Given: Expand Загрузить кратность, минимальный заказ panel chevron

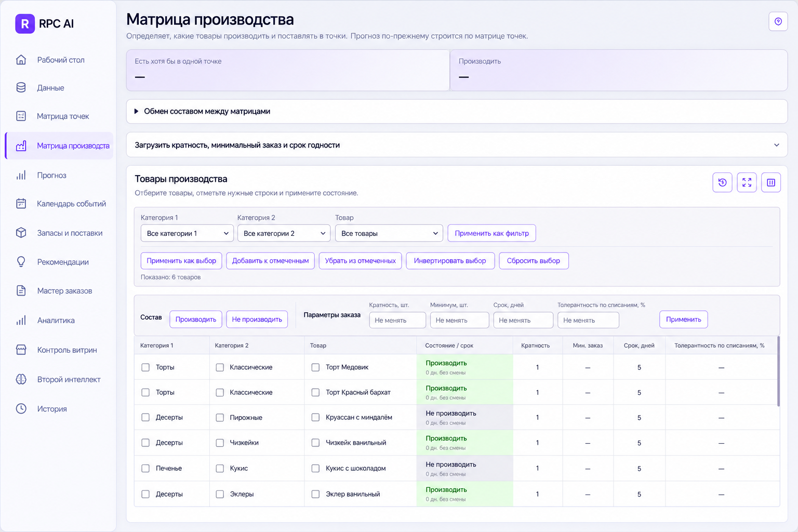Looking at the screenshot, I should pos(776,145).
